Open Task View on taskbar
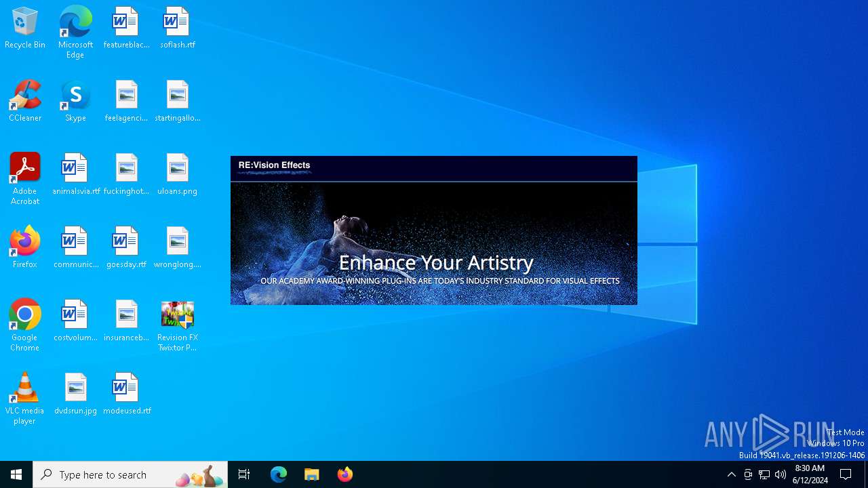Viewport: 868px width, 488px height. 244,474
